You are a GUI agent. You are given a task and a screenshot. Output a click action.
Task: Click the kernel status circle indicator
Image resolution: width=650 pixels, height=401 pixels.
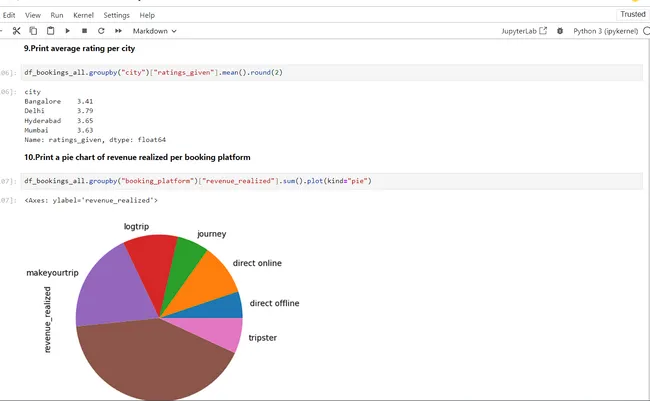646,31
